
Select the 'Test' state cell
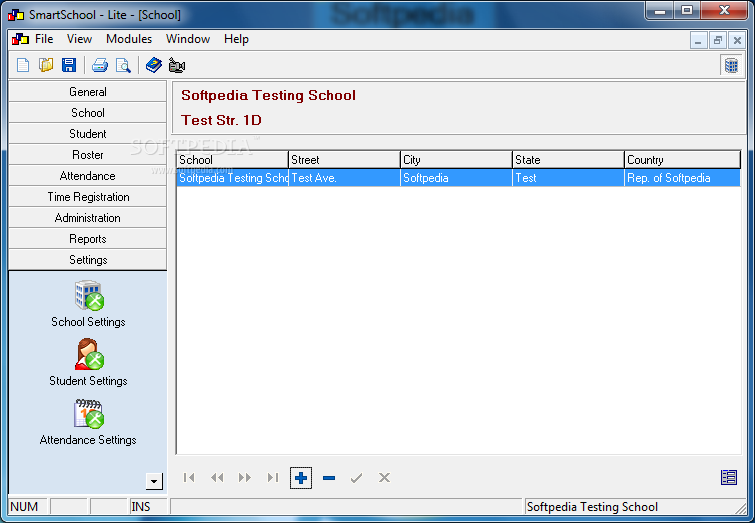point(568,178)
